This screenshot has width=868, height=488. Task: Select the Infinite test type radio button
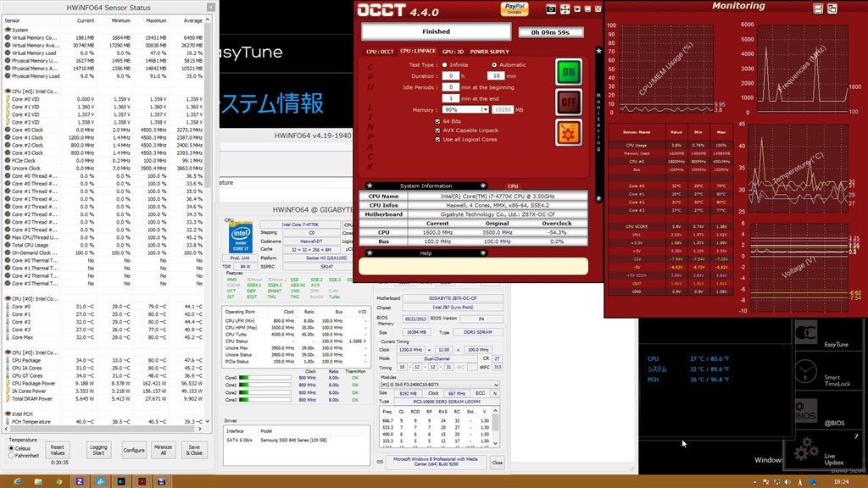click(x=444, y=64)
